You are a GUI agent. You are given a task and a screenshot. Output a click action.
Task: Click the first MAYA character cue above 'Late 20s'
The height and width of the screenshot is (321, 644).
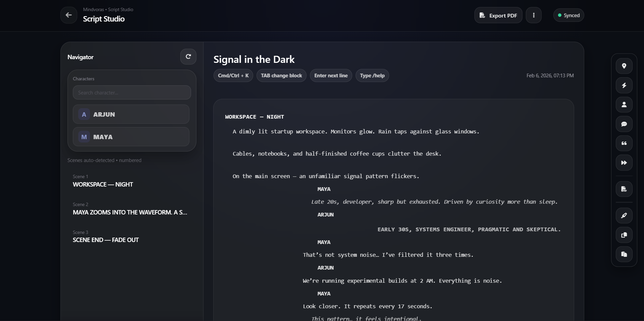[324, 189]
